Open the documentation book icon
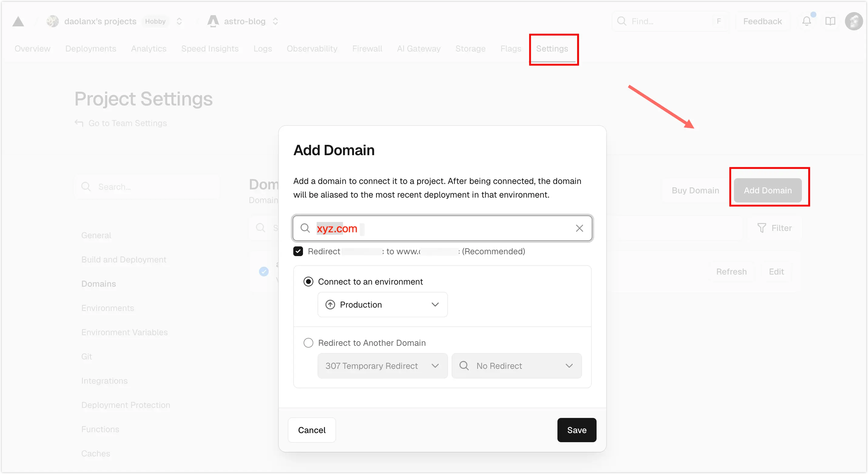The image size is (868, 474). [x=831, y=21]
